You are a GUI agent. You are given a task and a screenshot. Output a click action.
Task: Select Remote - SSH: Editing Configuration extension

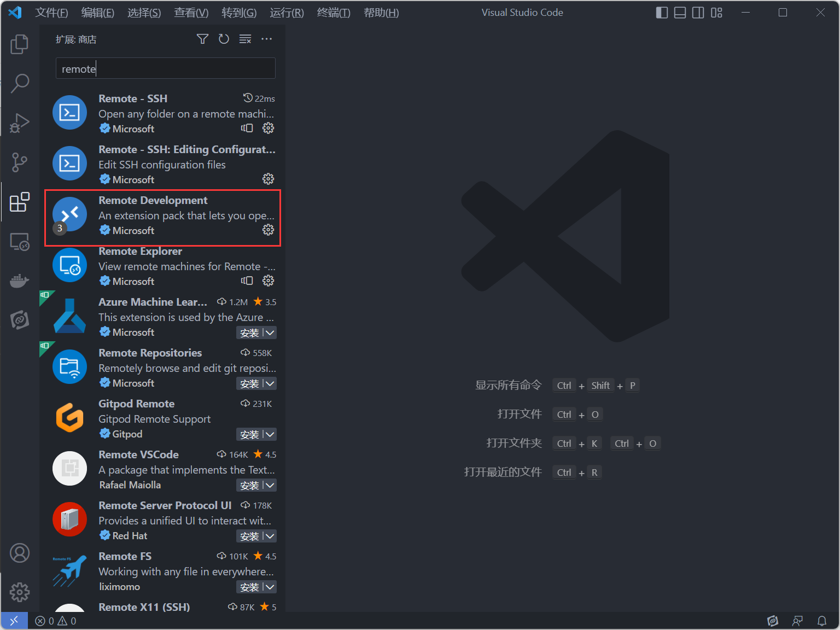162,164
